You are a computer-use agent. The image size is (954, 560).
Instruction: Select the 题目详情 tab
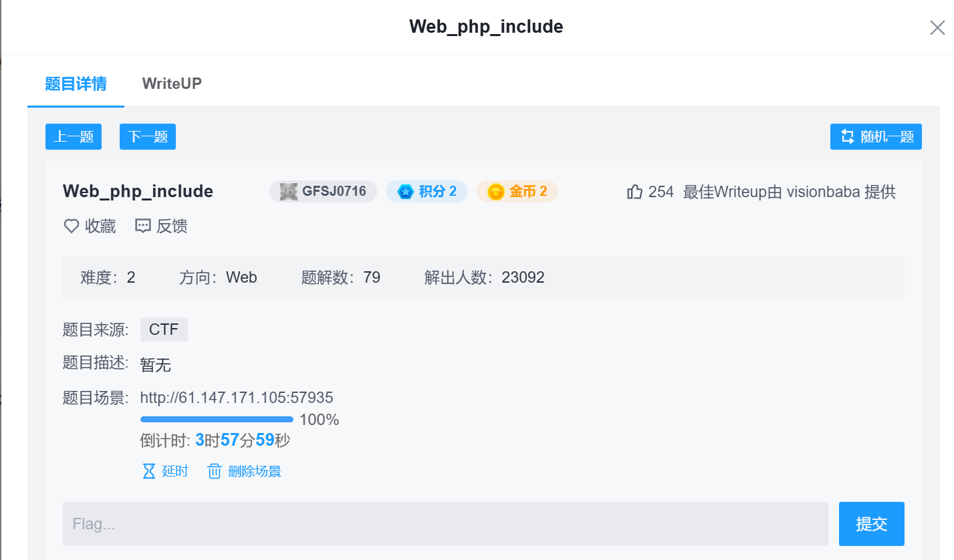point(76,84)
